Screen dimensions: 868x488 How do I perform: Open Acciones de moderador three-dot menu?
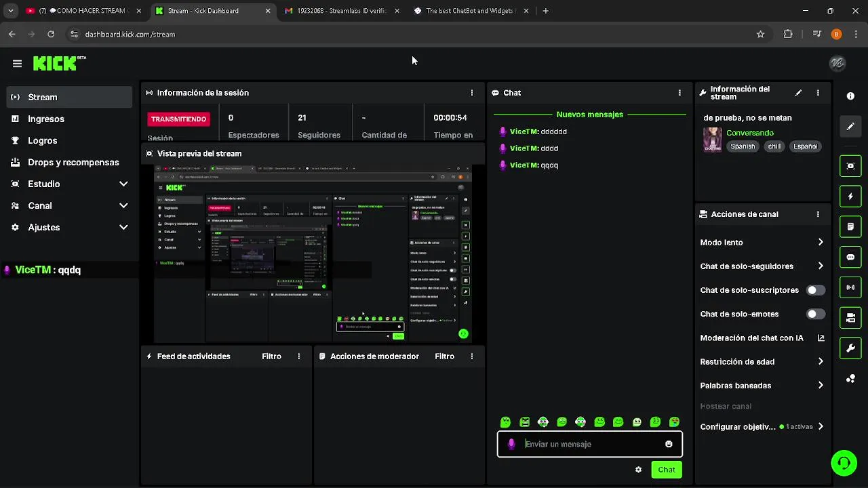pyautogui.click(x=472, y=357)
